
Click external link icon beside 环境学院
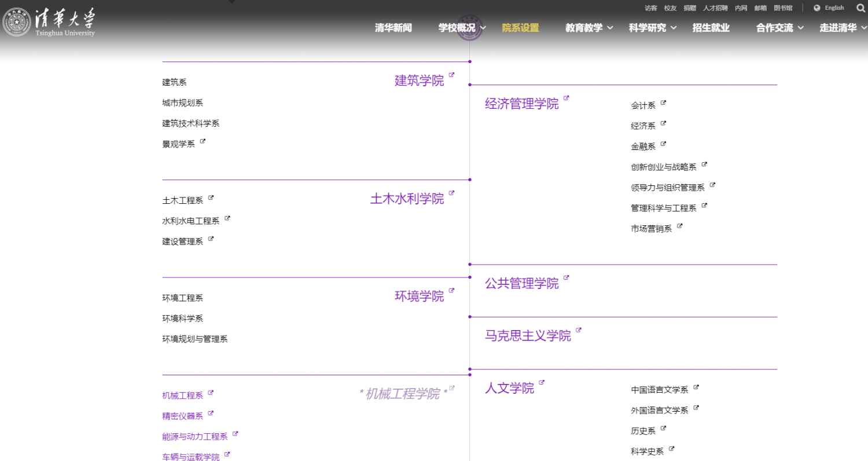pyautogui.click(x=452, y=290)
